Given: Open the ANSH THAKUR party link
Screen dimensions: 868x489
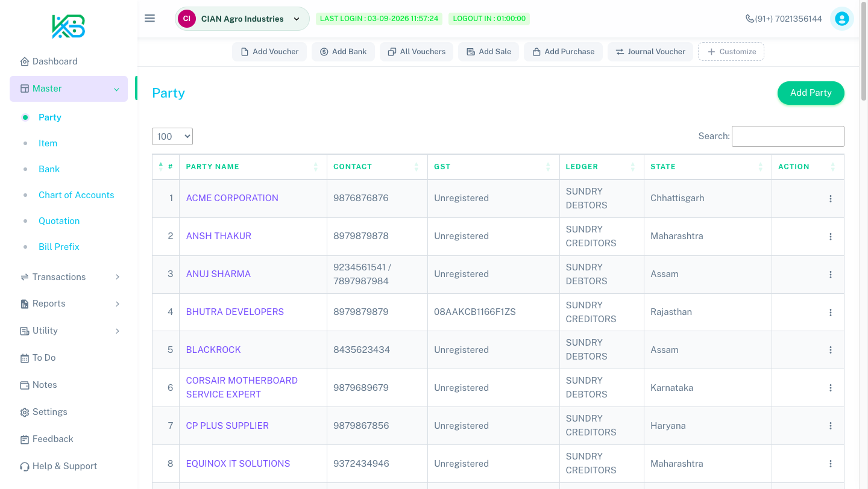Looking at the screenshot, I should 219,236.
